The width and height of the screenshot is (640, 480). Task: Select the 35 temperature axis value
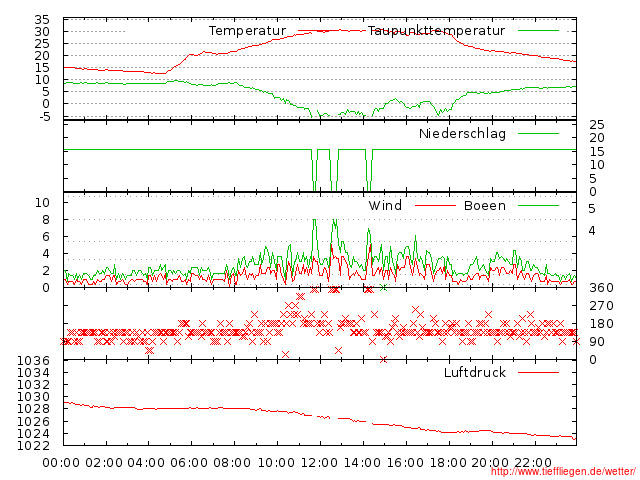42,20
